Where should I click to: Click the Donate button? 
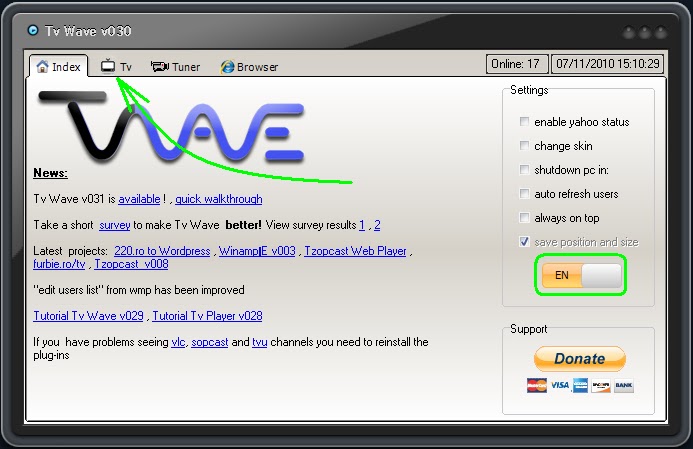[x=579, y=358]
